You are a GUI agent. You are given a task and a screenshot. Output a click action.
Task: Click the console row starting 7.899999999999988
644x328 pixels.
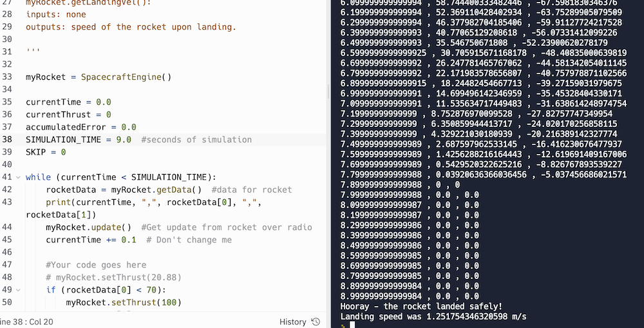400,184
